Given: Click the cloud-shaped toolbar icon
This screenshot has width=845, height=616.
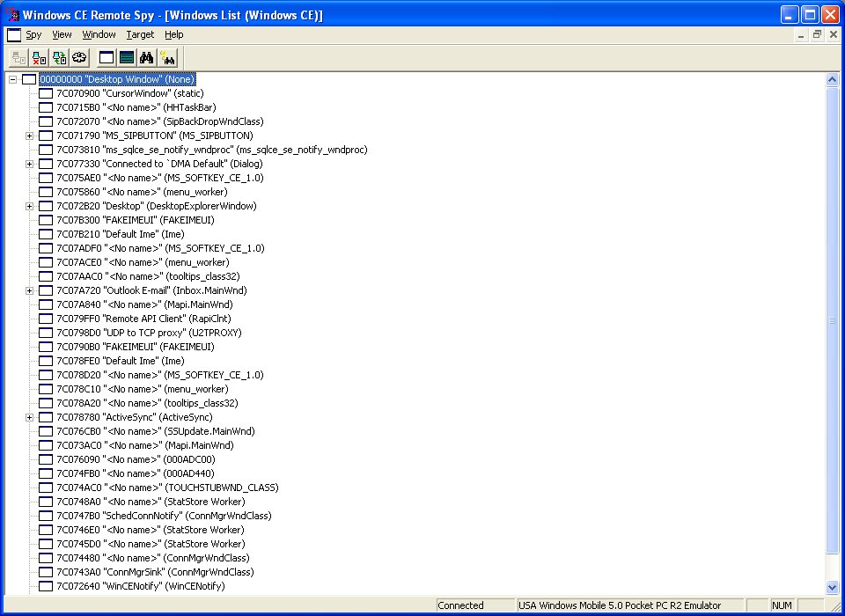Looking at the screenshot, I should pos(79,57).
